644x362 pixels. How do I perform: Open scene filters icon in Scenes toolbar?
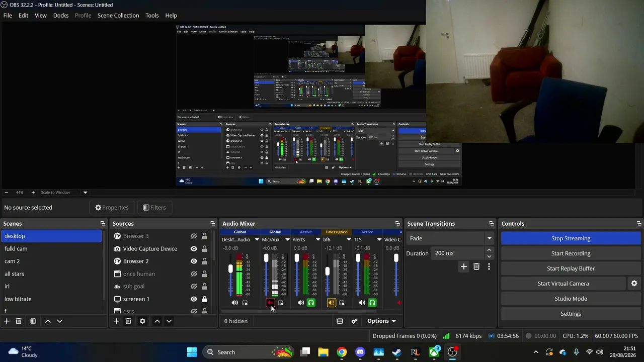pyautogui.click(x=33, y=321)
